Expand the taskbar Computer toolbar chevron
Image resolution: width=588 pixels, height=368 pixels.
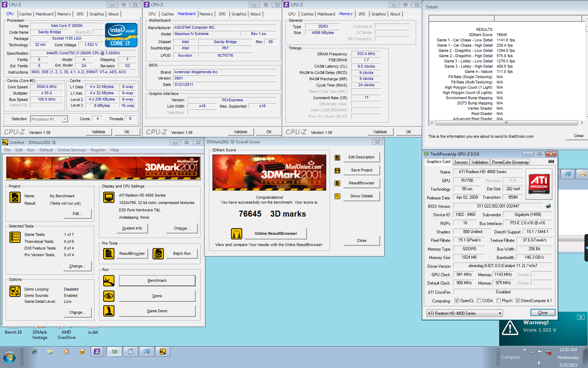point(524,350)
